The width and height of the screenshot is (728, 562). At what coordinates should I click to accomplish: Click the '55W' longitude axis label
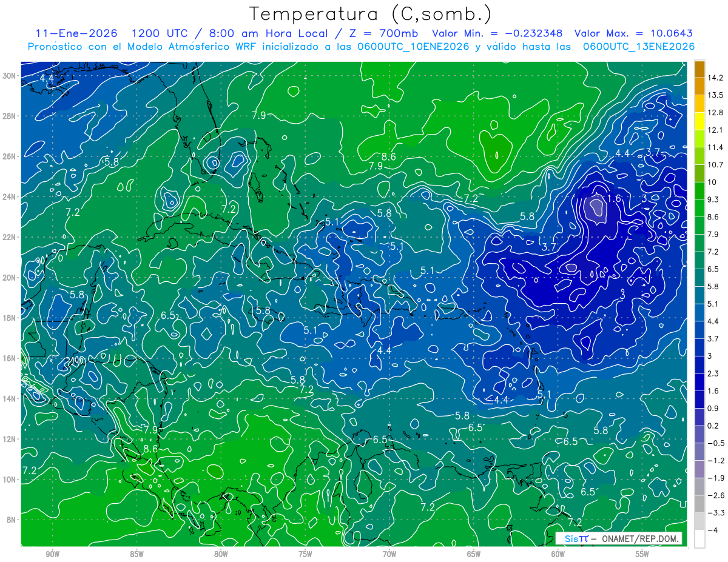pos(642,554)
